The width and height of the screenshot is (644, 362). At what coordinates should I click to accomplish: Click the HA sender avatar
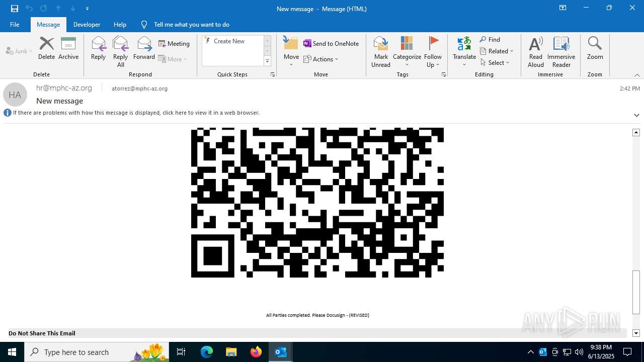15,95
